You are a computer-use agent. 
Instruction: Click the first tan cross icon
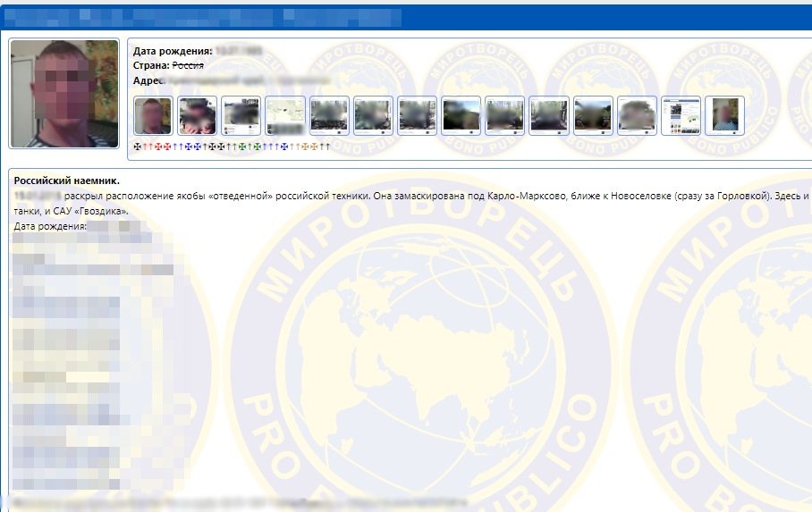point(305,147)
